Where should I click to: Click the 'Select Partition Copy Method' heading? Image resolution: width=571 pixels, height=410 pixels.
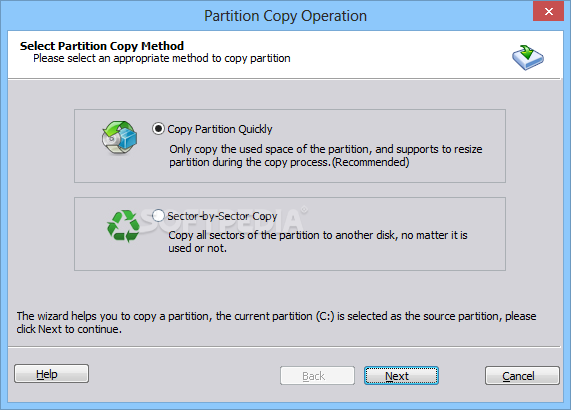(x=102, y=46)
